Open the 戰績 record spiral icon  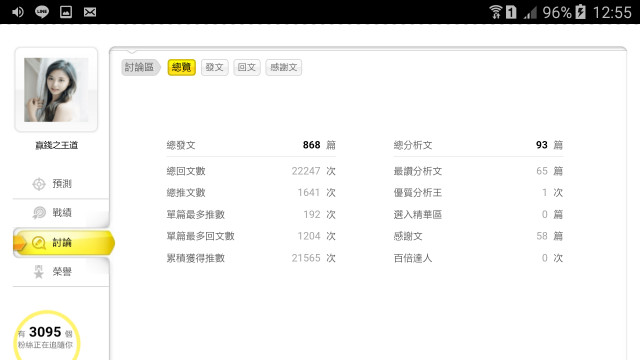[39, 213]
